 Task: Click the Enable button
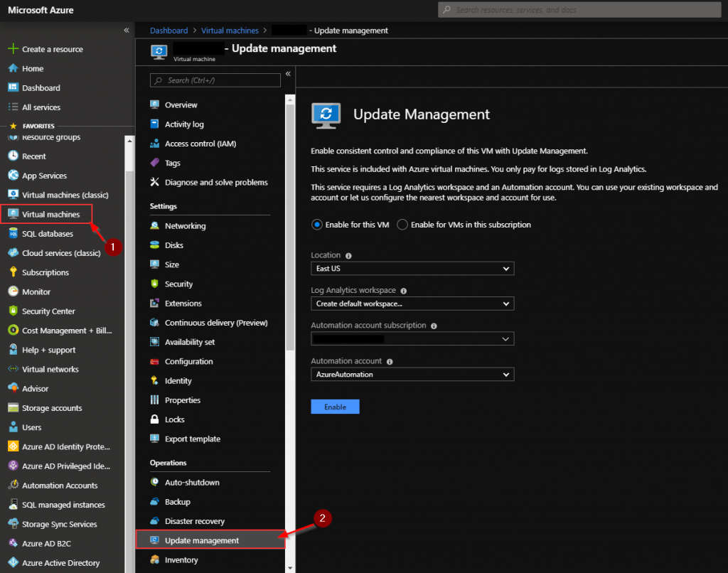tap(335, 406)
